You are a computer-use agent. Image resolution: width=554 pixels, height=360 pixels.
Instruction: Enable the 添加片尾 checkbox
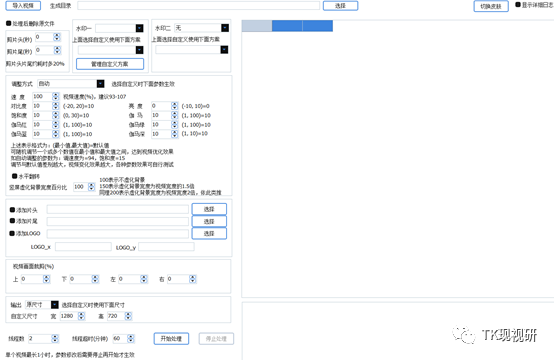click(12, 221)
